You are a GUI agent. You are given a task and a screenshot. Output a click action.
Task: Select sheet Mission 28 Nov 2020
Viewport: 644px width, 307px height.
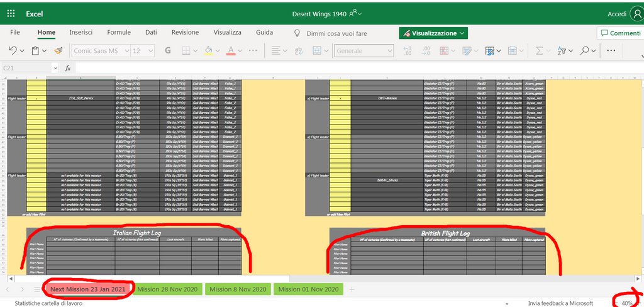point(167,289)
